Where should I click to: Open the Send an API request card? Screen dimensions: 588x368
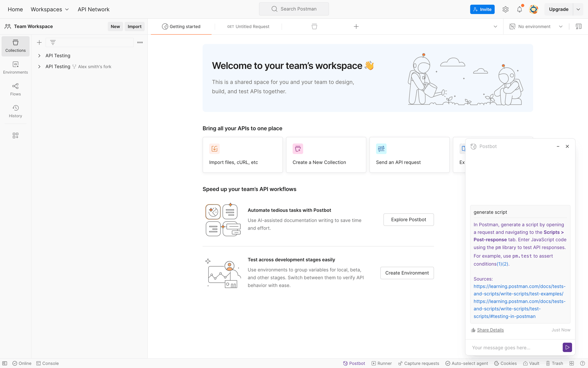(409, 155)
